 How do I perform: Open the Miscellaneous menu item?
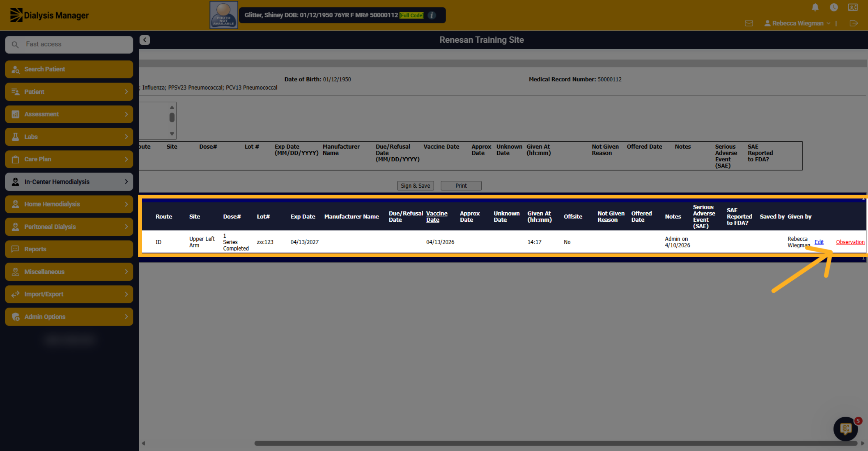(69, 272)
